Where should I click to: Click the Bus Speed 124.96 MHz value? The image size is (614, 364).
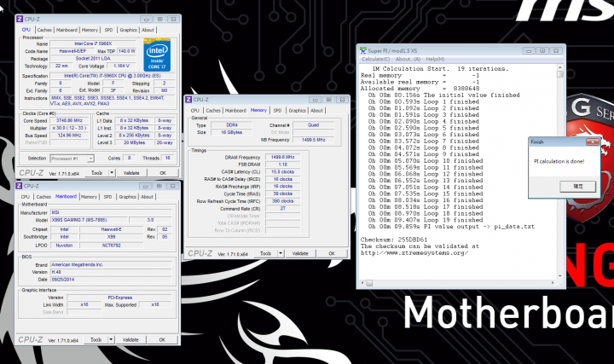tap(70, 136)
